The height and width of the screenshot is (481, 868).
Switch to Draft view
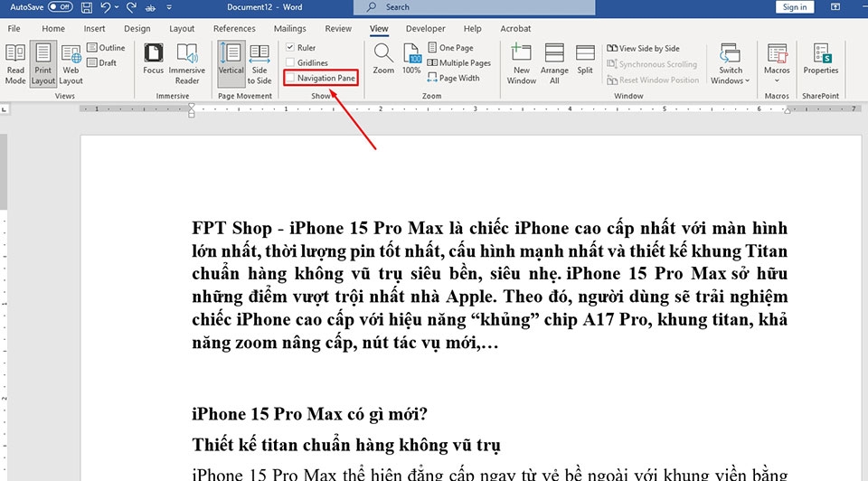[102, 62]
